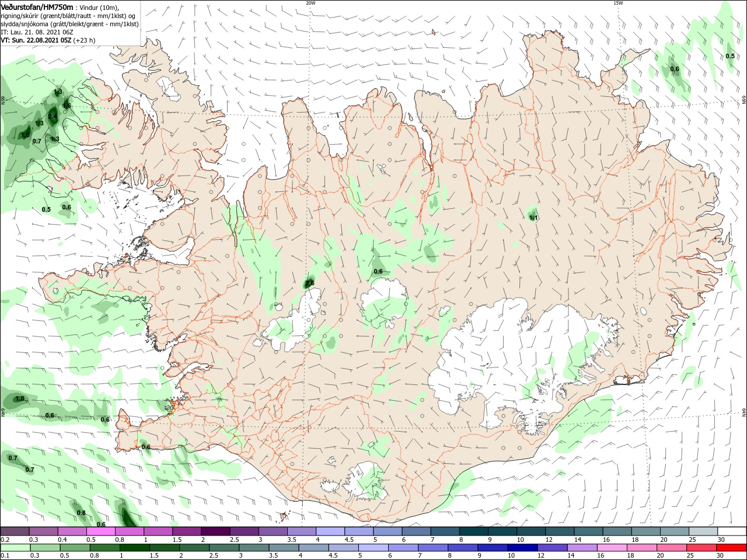747x560 pixels.
Task: Click the Veðurstofan/HM750m title text
Action: tap(37, 7)
